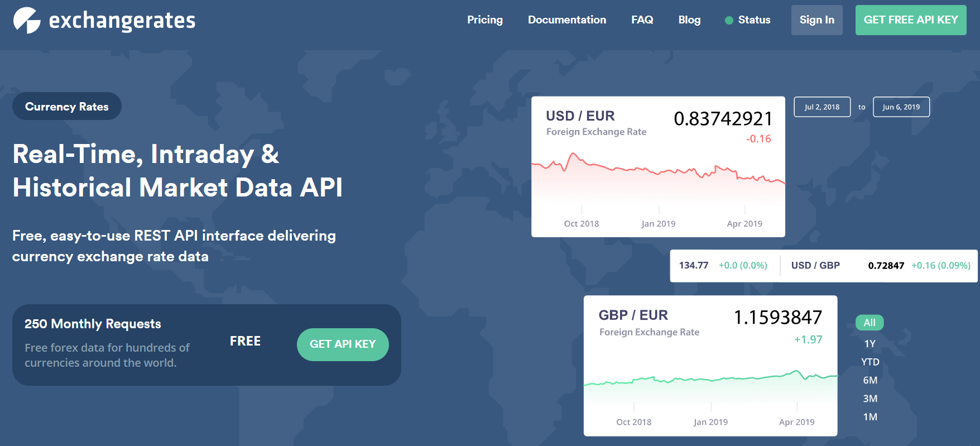Click the exchangerates wordmark text
The width and height of the screenshot is (980, 446).
click(x=122, y=21)
